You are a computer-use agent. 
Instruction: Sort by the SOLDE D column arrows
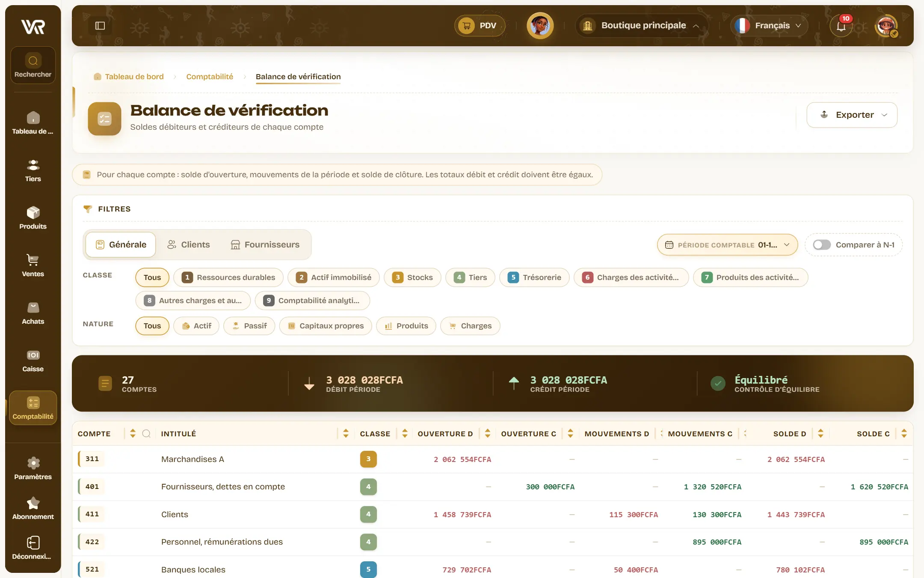pos(820,433)
